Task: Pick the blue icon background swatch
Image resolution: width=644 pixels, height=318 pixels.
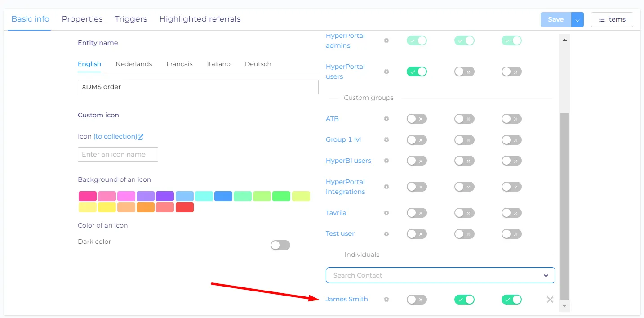Action: [x=223, y=196]
